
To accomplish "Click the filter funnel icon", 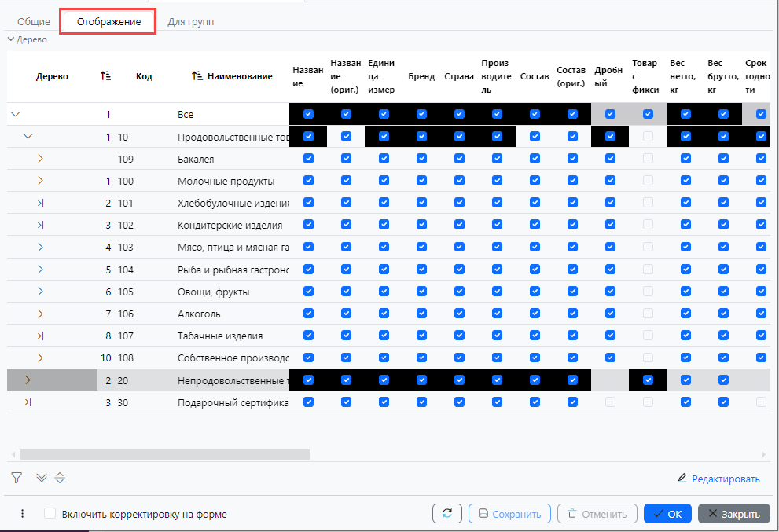I will (x=17, y=478).
